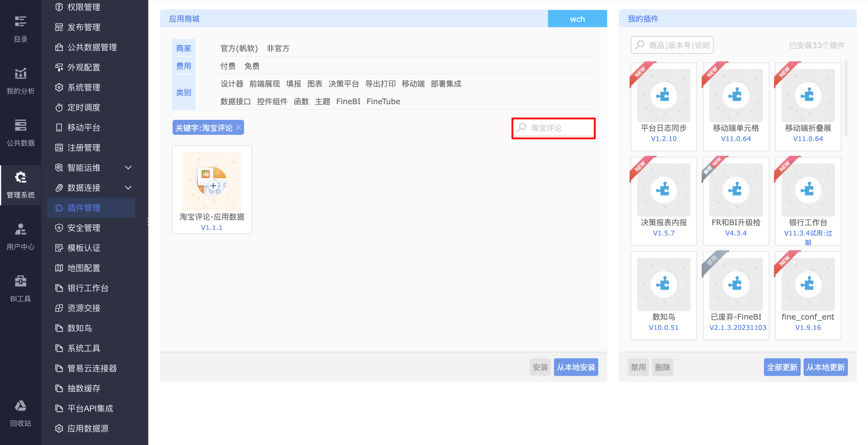Expand the 数据连接 menu chevron
The width and height of the screenshot is (868, 445).
coord(128,187)
